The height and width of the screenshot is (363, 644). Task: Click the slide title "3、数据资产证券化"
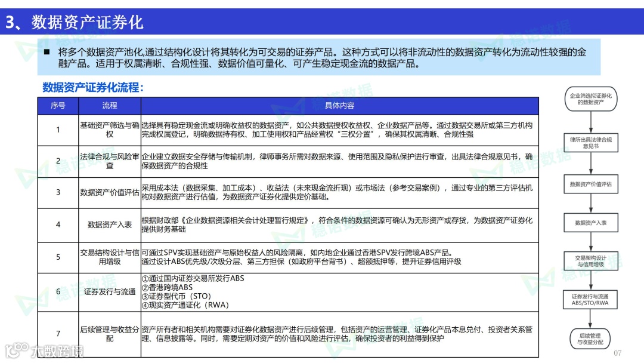[75, 22]
